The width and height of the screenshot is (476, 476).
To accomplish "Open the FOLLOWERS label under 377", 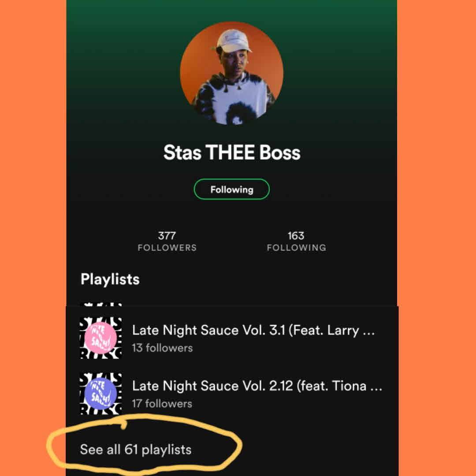I will pos(167,248).
